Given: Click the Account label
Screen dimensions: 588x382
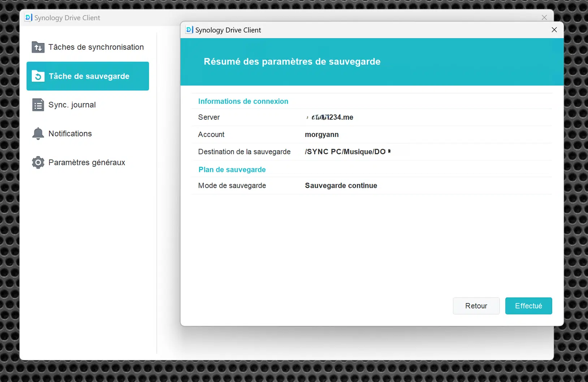Looking at the screenshot, I should [211, 135].
